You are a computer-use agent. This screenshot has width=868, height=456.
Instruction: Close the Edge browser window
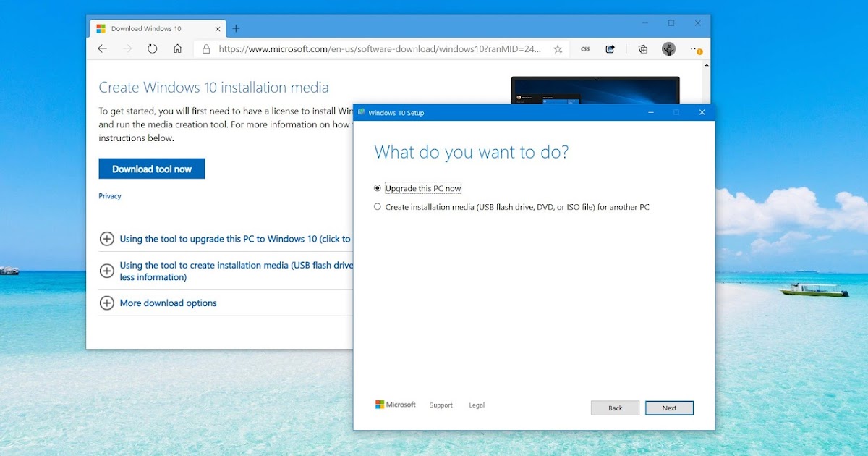[698, 23]
